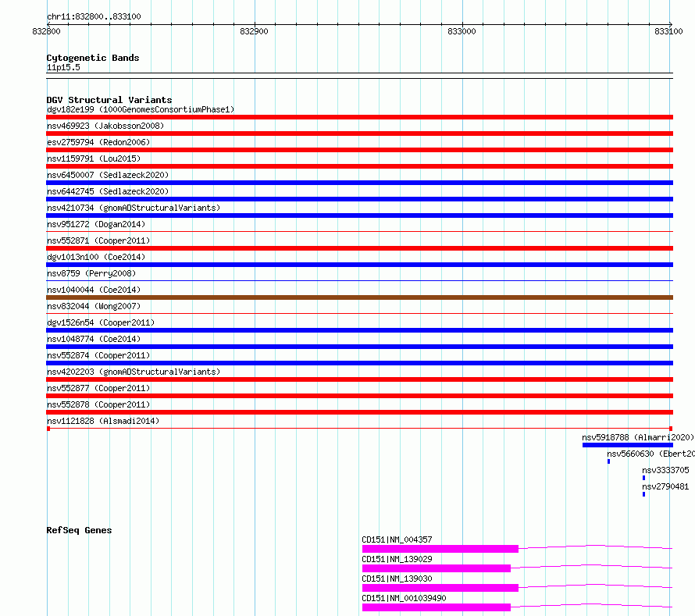Open the nsv832044 (Wong2007) label
This screenshot has width=695, height=616.
coord(94,306)
